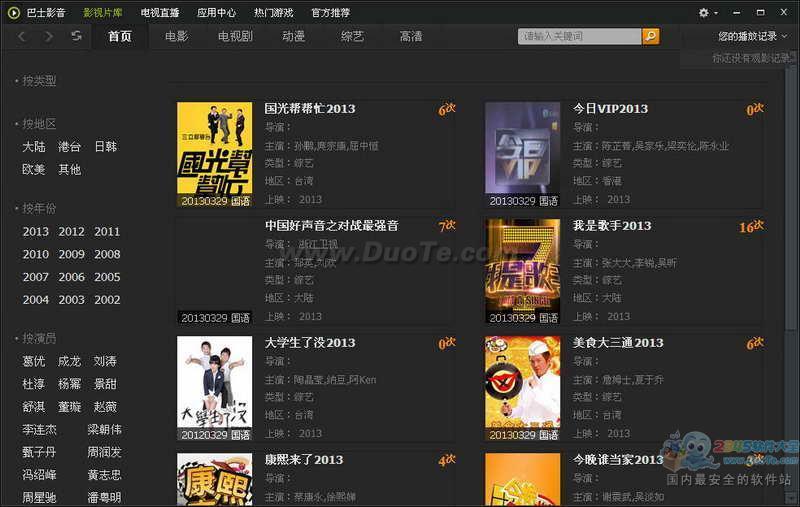Open title 国光帮帮忙2013
The image size is (800, 507).
(310, 109)
